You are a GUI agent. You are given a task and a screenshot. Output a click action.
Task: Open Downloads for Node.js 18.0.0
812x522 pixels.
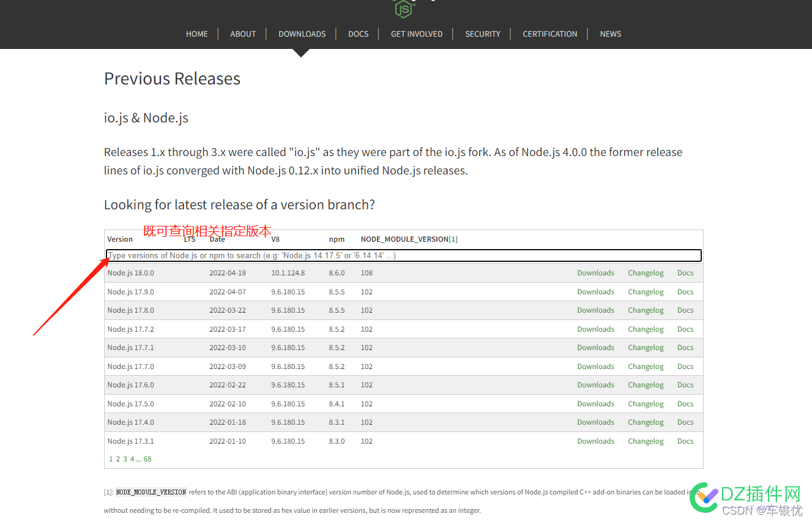(596, 273)
